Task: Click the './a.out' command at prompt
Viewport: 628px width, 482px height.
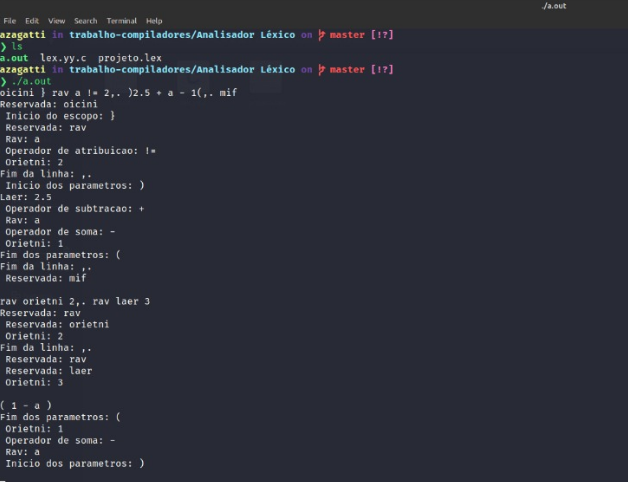Action: (31, 81)
